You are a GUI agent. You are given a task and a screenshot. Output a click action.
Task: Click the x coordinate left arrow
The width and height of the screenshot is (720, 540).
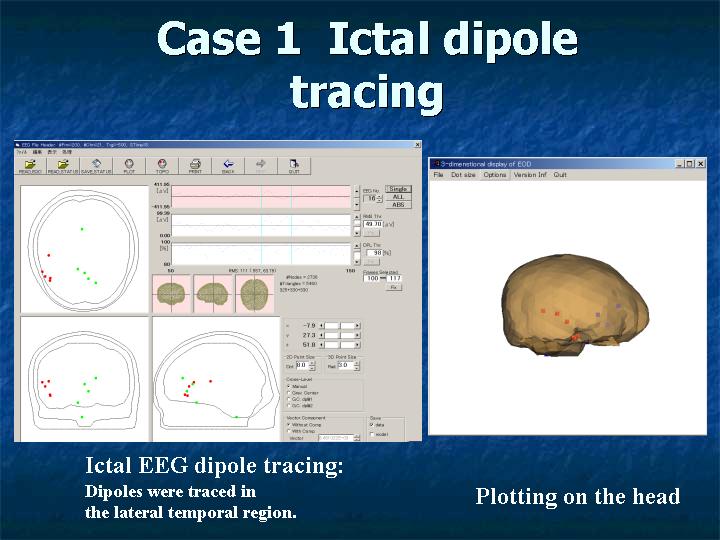point(321,326)
